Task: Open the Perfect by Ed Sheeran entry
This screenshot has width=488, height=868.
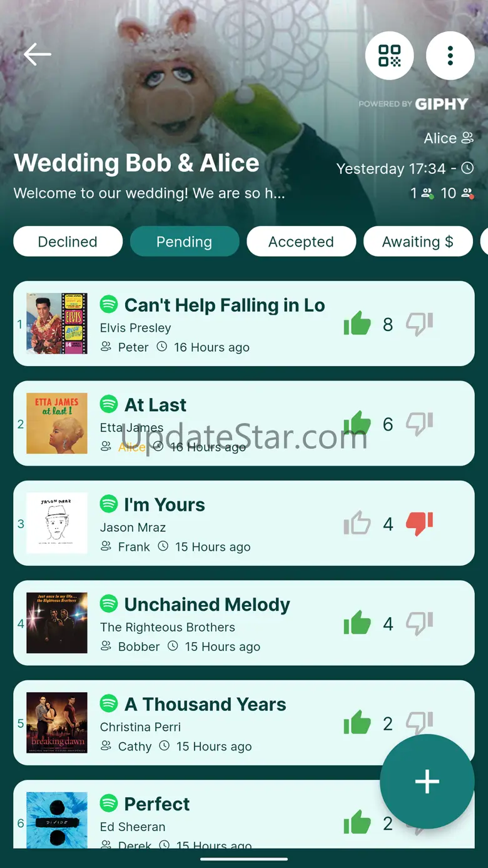Action: click(243, 814)
